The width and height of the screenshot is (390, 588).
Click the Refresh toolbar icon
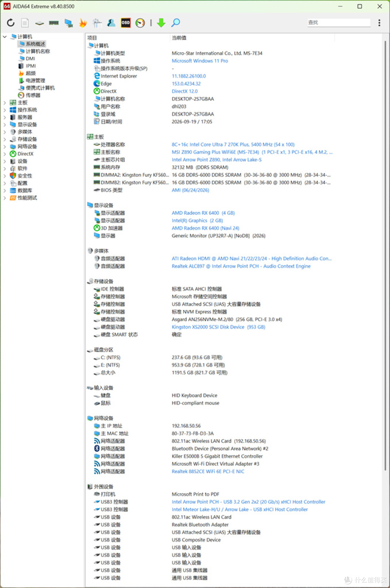(x=11, y=23)
